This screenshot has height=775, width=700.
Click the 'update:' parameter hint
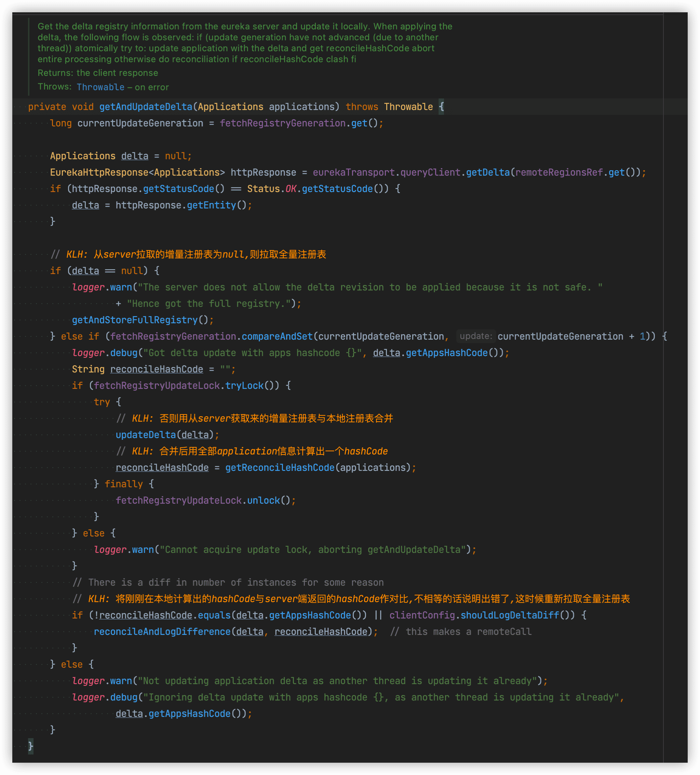(x=476, y=336)
